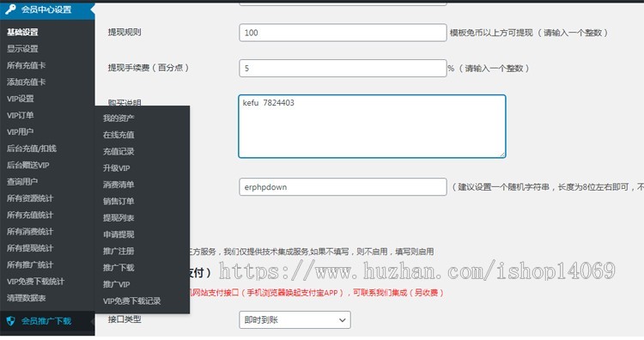Open 所有提现统计
Viewport: 644px width, 340px height.
30,248
